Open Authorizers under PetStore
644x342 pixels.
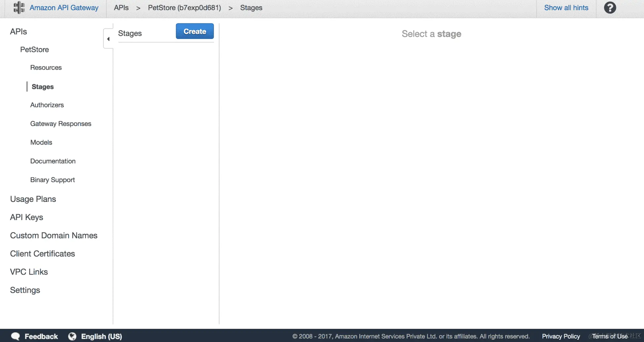[47, 105]
